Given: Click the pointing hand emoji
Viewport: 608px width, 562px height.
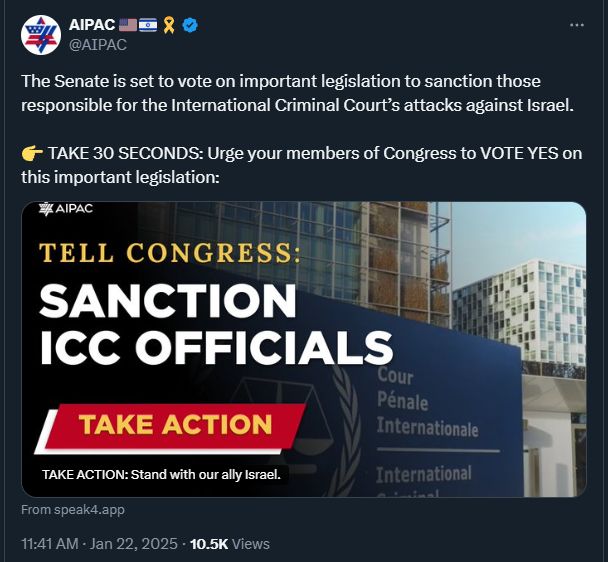Looking at the screenshot, I should (31, 154).
